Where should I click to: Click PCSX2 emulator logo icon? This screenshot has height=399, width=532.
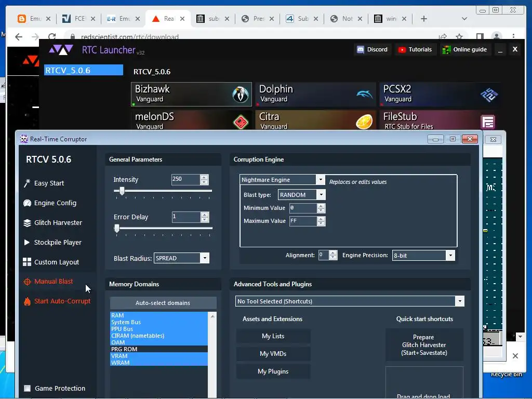pos(489,95)
